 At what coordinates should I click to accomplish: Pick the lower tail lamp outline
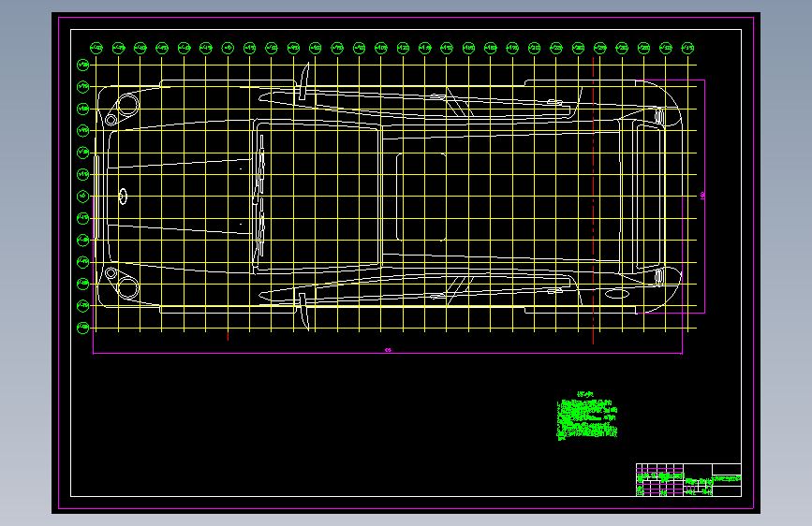659,276
